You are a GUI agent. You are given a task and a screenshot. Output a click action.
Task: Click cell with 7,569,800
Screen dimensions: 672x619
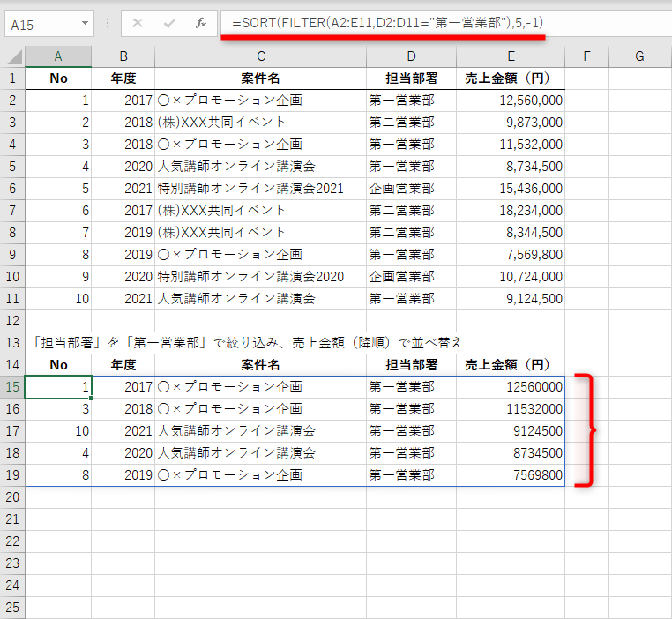[x=511, y=255]
